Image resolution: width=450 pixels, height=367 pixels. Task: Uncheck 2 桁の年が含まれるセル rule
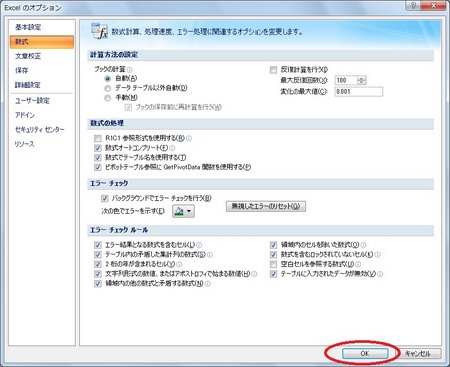pyautogui.click(x=98, y=264)
